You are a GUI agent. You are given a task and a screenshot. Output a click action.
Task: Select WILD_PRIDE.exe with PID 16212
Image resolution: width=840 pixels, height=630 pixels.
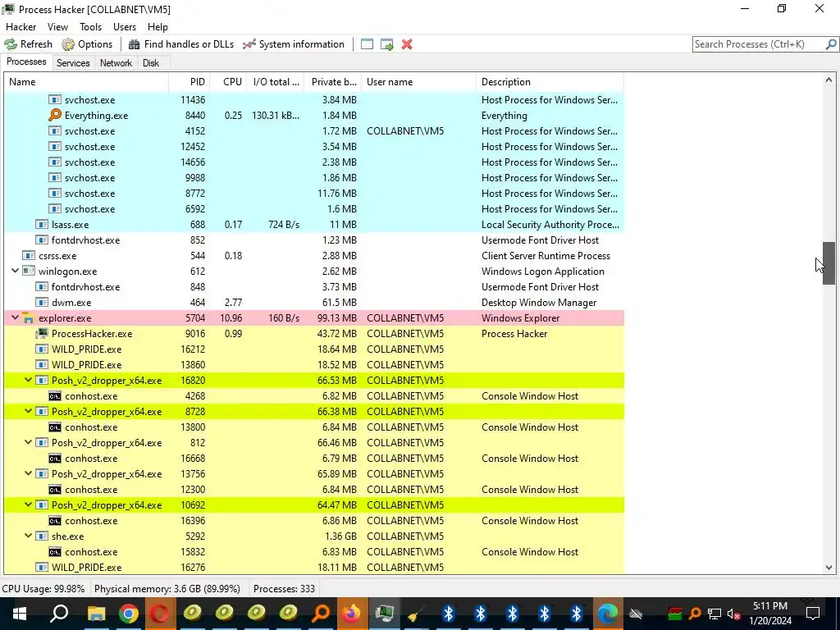click(x=314, y=349)
